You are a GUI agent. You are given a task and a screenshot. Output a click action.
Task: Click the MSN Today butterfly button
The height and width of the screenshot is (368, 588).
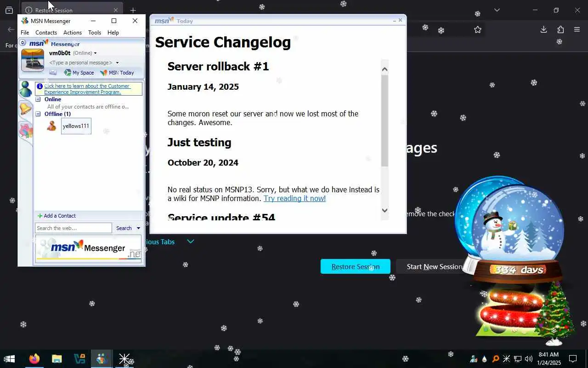(117, 73)
